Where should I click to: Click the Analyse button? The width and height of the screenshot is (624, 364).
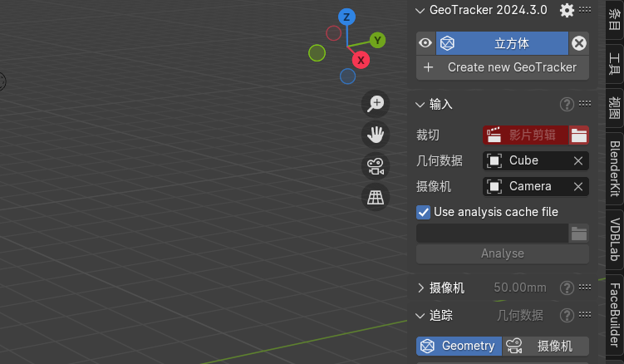[503, 253]
